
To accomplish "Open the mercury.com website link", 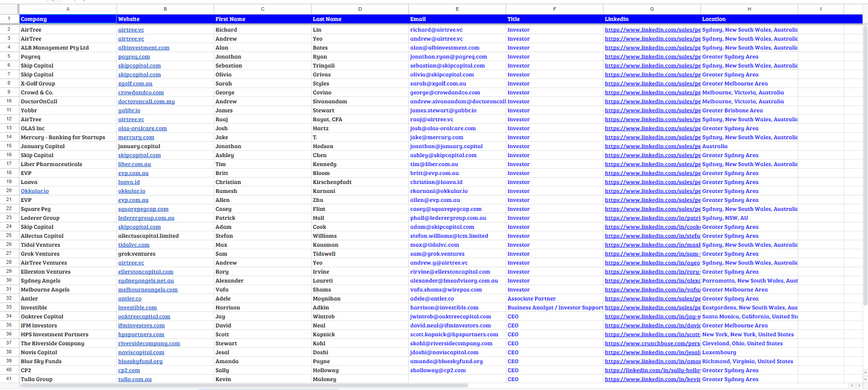I will pyautogui.click(x=136, y=137).
